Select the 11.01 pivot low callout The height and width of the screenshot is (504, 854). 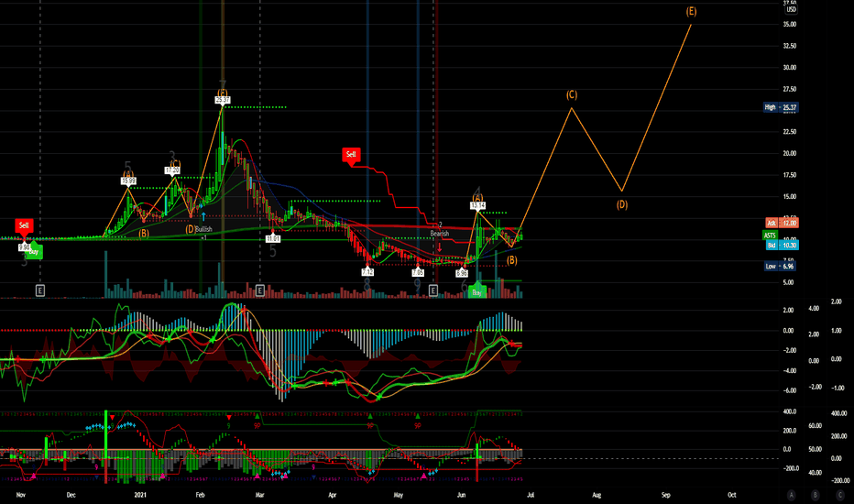pyautogui.click(x=273, y=238)
